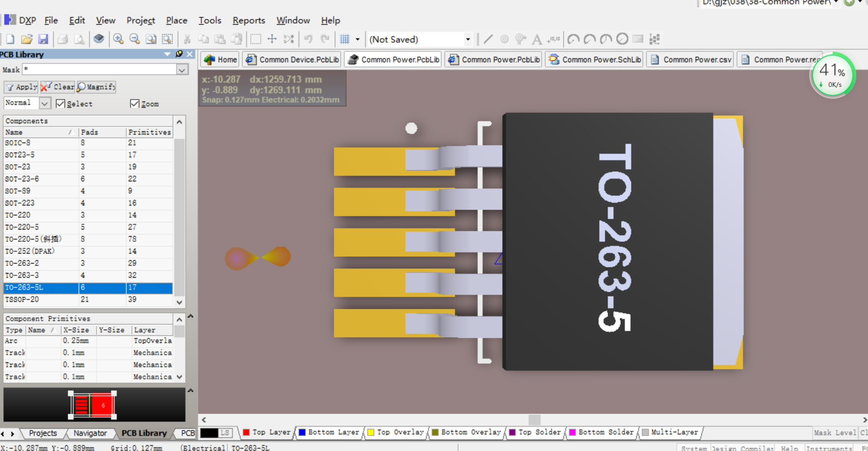Sort components by Name column header
The image size is (868, 451).
tap(41, 132)
